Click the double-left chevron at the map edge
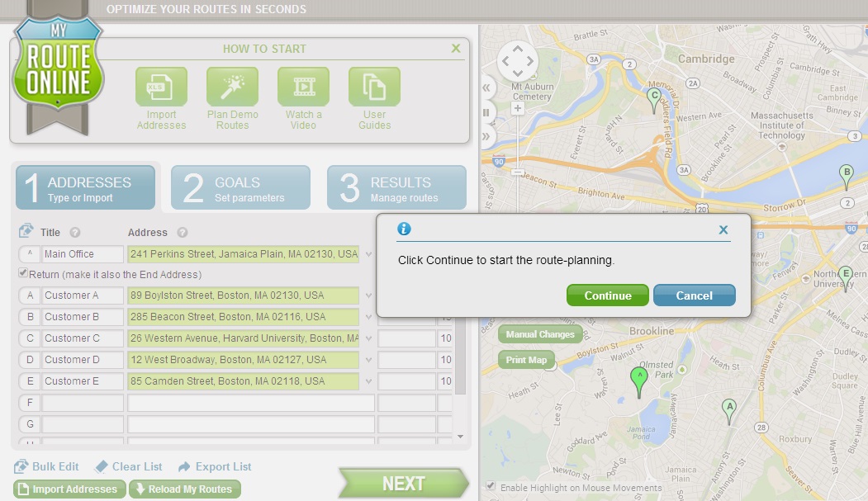 pyautogui.click(x=486, y=87)
